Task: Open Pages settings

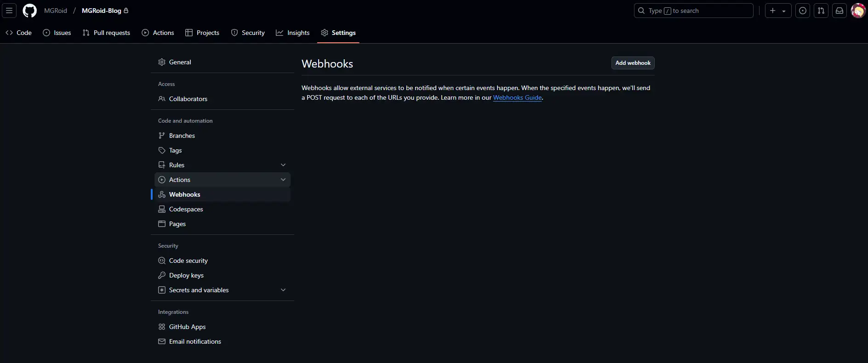Action: click(x=223, y=224)
